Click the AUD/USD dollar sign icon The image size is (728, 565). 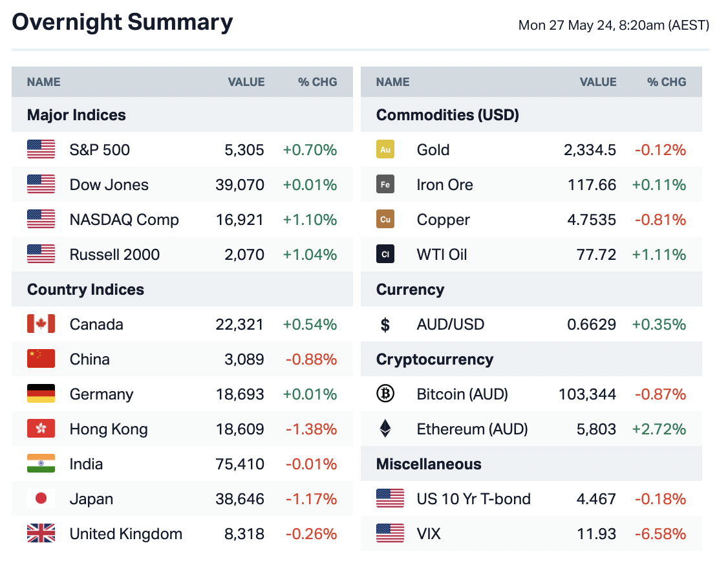click(x=385, y=325)
